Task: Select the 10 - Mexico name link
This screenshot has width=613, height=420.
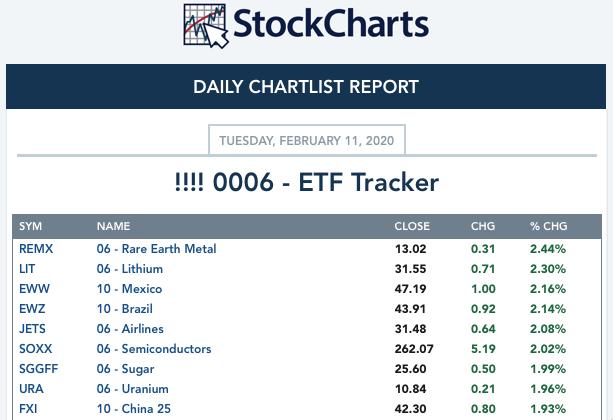Action: [x=129, y=289]
